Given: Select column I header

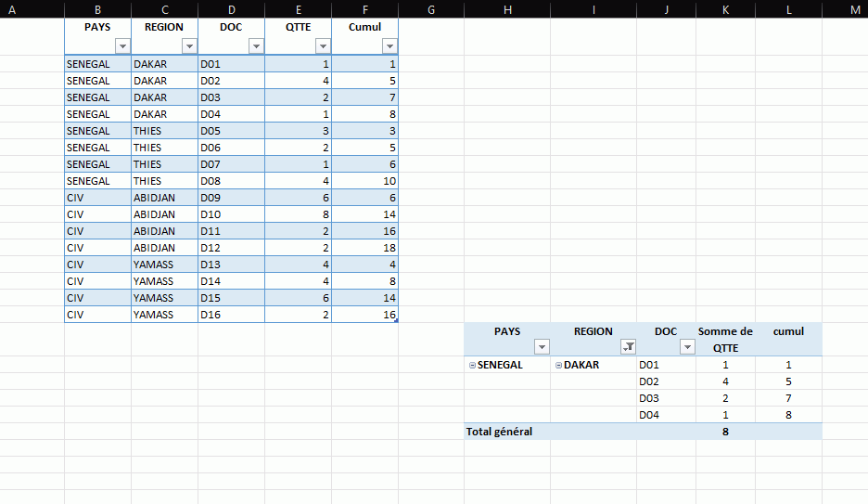Looking at the screenshot, I should click(x=594, y=9).
